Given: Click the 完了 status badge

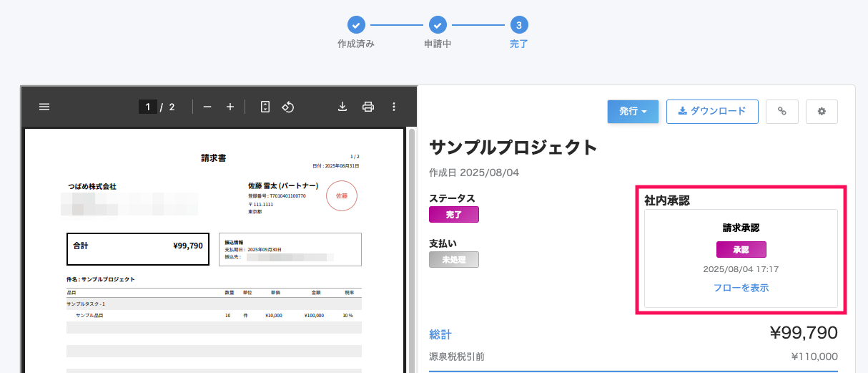Looking at the screenshot, I should [x=454, y=215].
